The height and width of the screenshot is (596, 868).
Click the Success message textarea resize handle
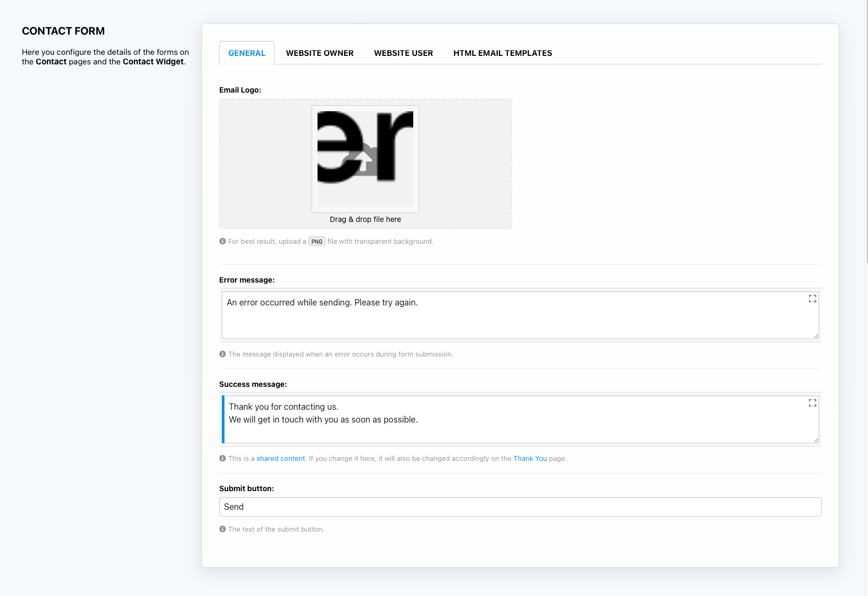[816, 440]
